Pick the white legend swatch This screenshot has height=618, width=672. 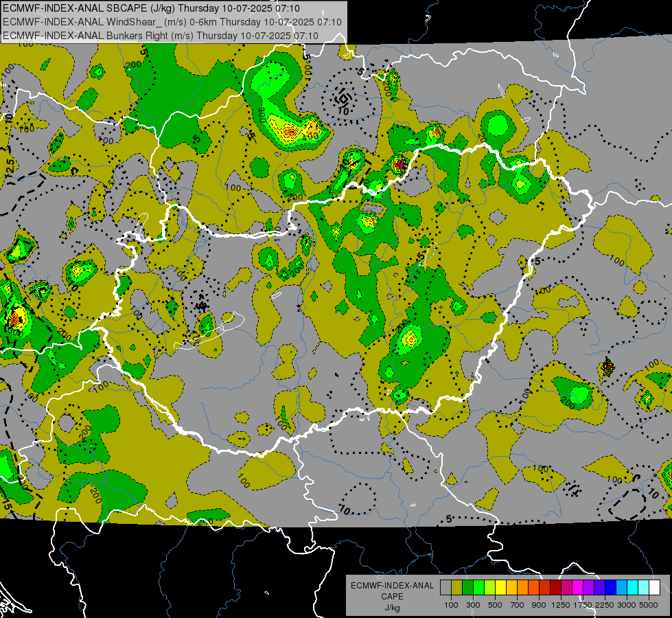[x=655, y=587]
